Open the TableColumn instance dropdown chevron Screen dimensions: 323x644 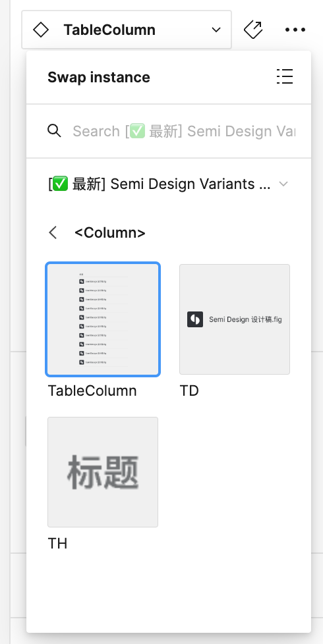216,30
